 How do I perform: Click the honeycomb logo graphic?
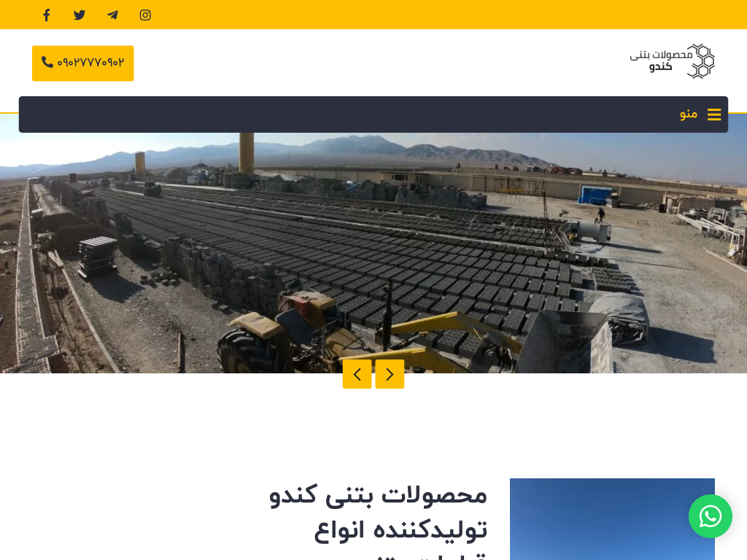point(701,61)
